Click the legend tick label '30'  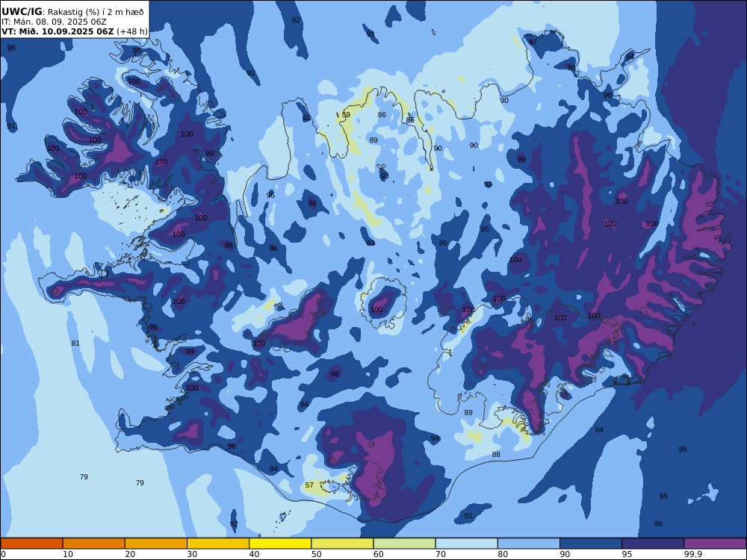pyautogui.click(x=193, y=554)
